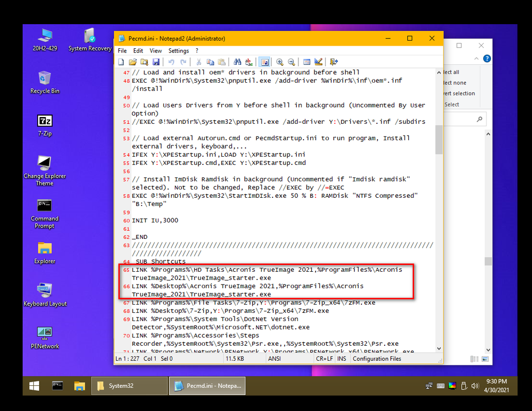Place cursor on the INIT IU,3000 line

point(155,220)
